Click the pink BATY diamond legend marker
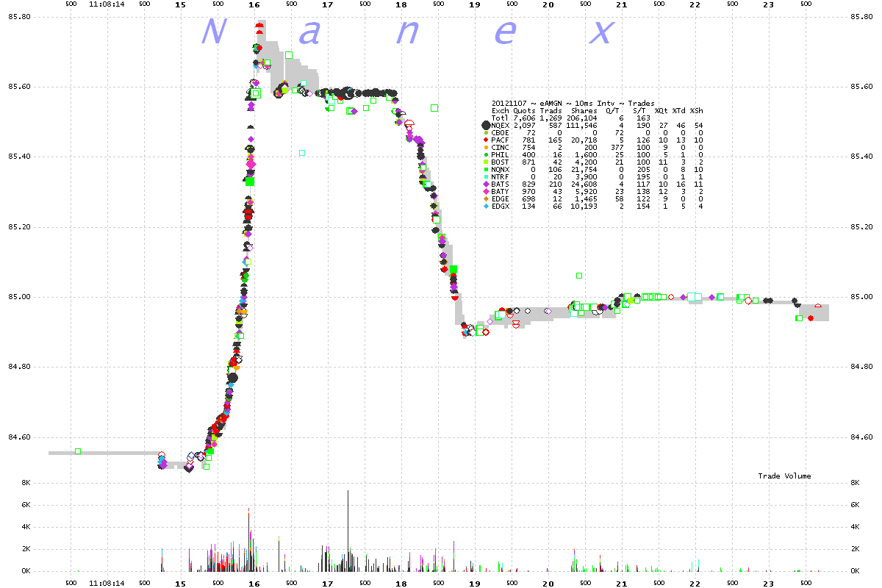The width and height of the screenshot is (882, 588). 485,191
